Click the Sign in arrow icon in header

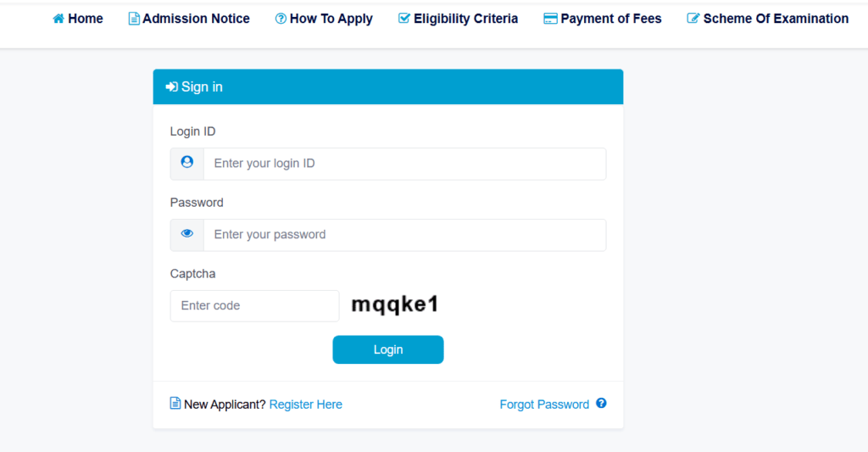[171, 86]
